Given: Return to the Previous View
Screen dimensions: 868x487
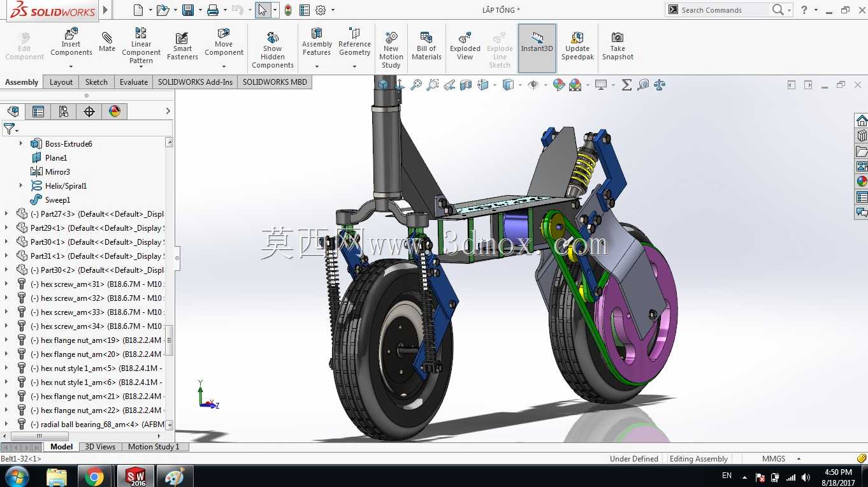Looking at the screenshot, I should [x=449, y=85].
